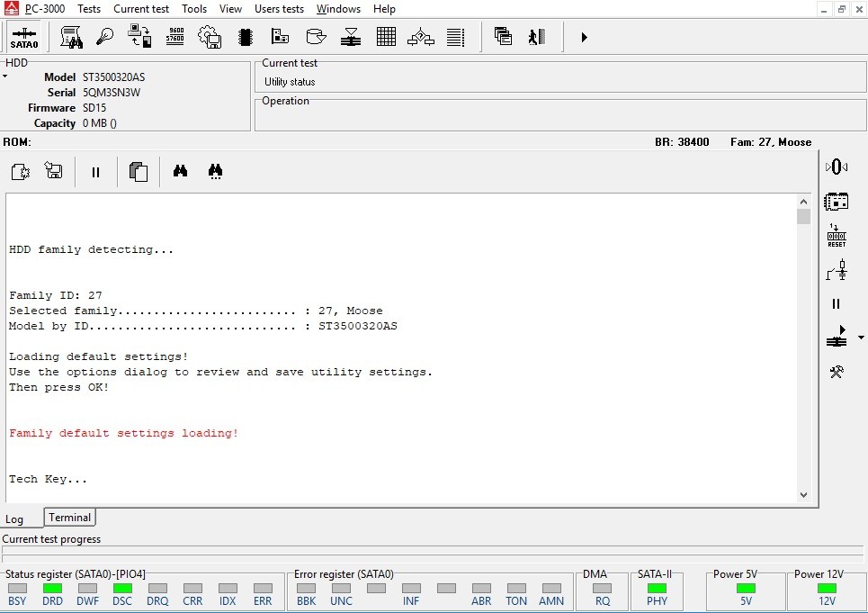The image size is (868, 613).
Task: Toggle the Power 12V indicator
Action: pyautogui.click(x=827, y=589)
